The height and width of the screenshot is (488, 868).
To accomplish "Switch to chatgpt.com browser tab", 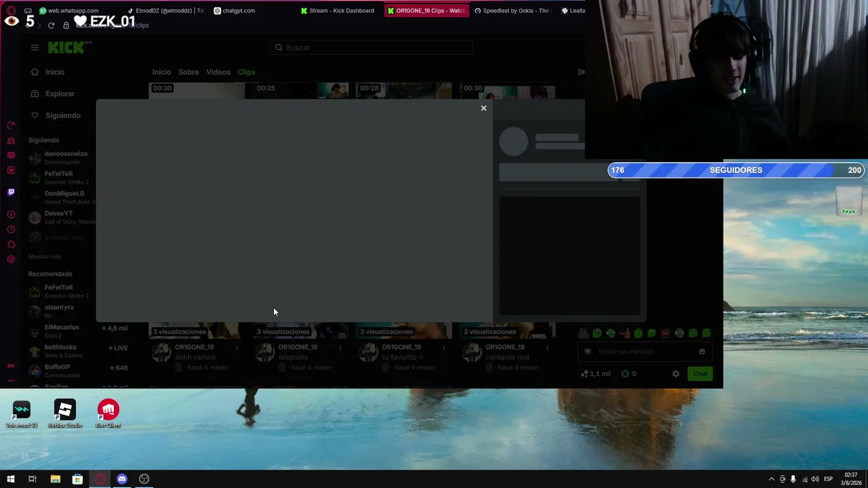I will pos(235,11).
